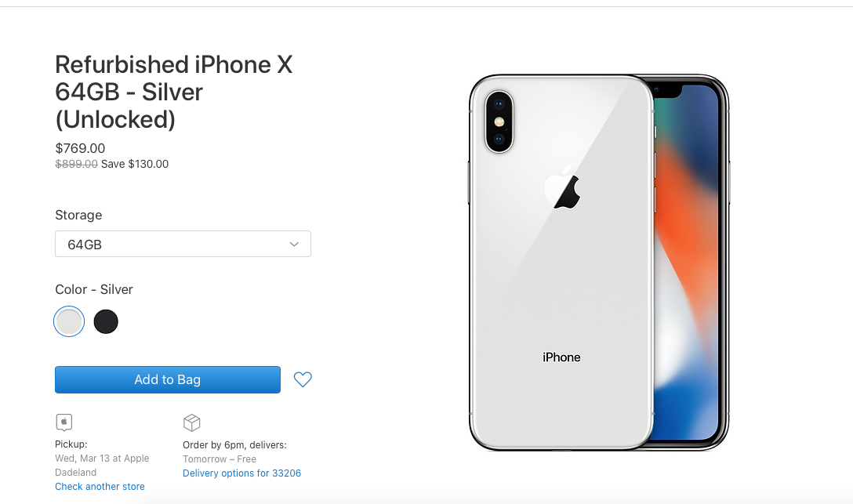This screenshot has height=504, width=853.
Task: Click the $769.00 price text
Action: (x=80, y=148)
